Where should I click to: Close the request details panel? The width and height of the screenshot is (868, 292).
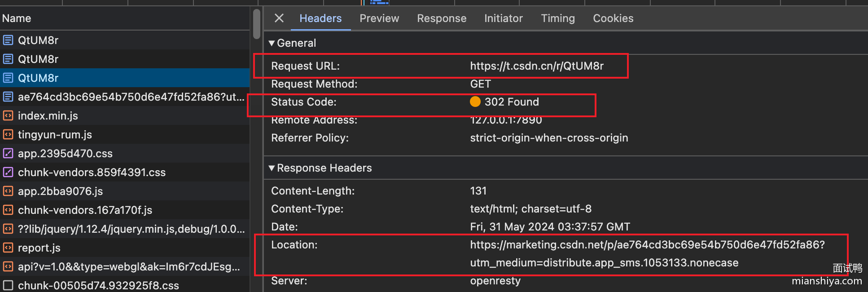279,18
